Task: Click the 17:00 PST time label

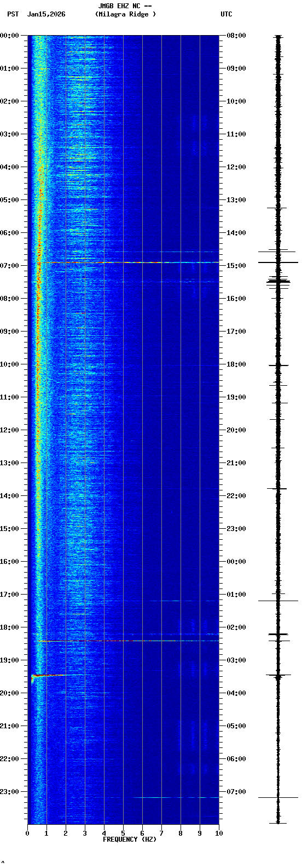Action: [x=9, y=595]
